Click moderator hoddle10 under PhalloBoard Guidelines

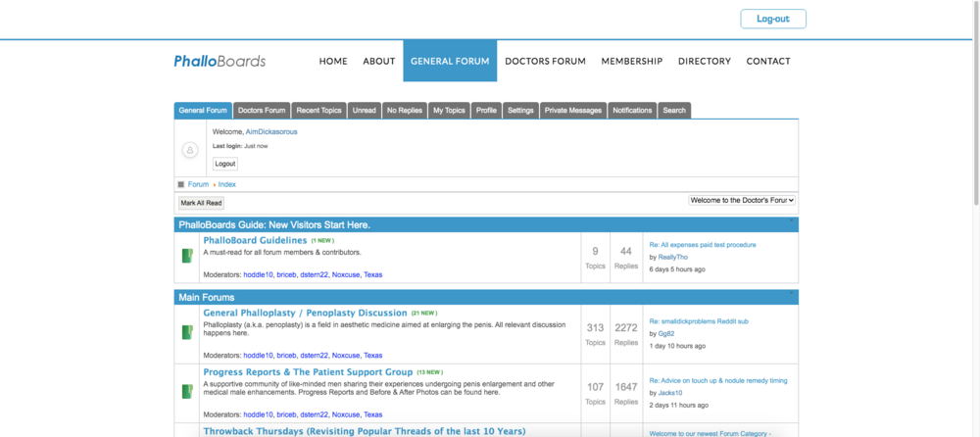[258, 274]
